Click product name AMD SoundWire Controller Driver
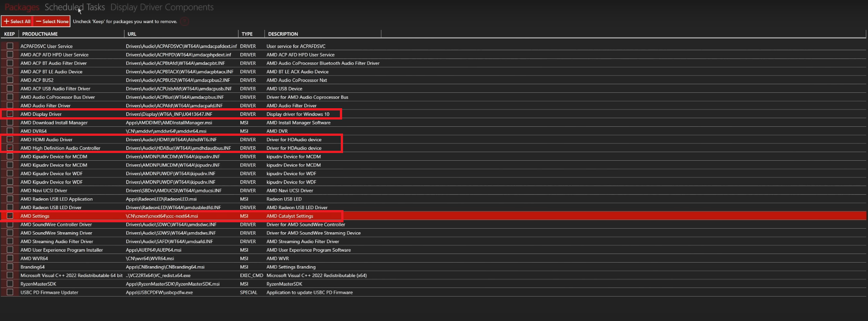Image resolution: width=868 pixels, height=321 pixels. 56,225
